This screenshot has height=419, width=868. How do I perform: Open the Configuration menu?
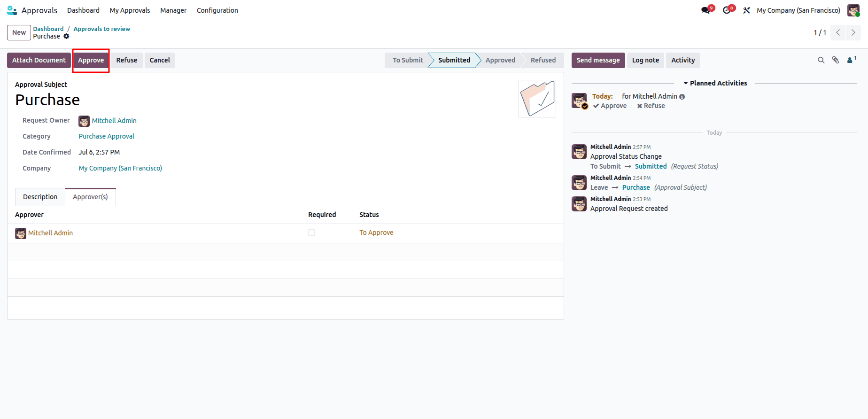click(217, 10)
